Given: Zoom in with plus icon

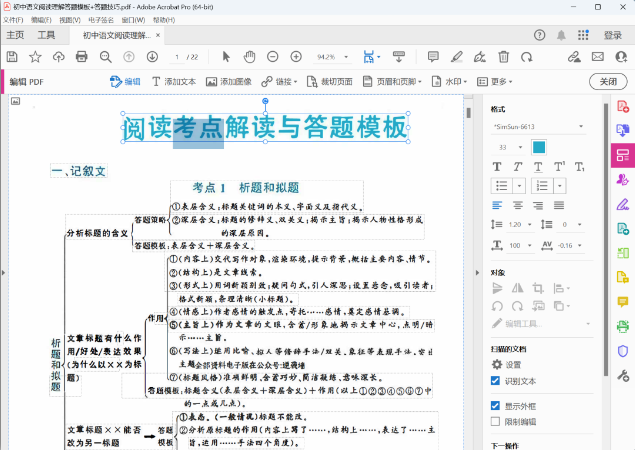Looking at the screenshot, I should click(296, 57).
